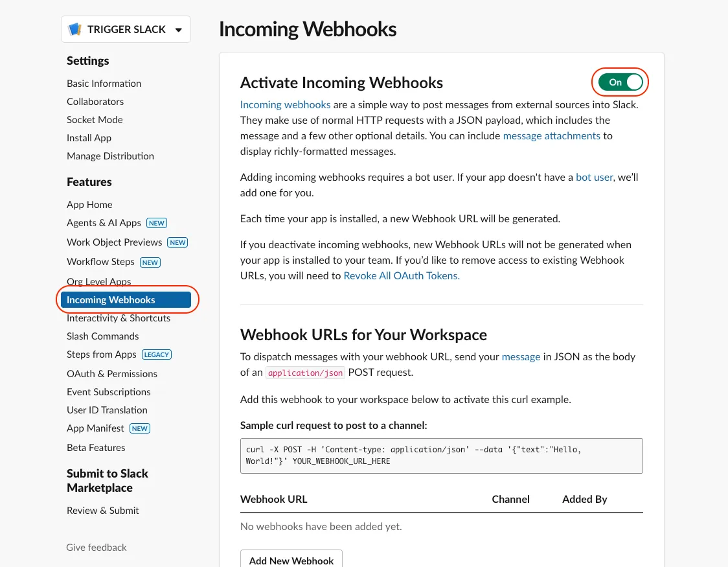Click the LEGACY badge beside Steps from Apps
Screen dimensions: 728x567
(157, 354)
